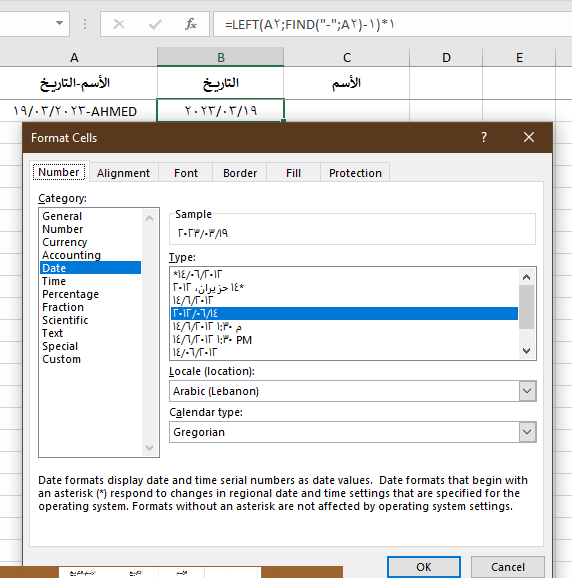Select Number in Category list
The height and width of the screenshot is (578, 572).
[90, 229]
